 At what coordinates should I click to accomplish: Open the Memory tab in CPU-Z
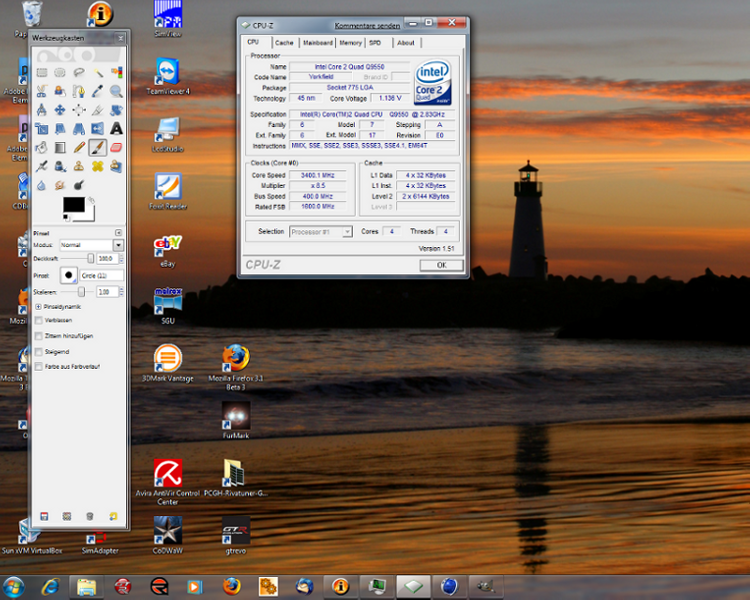click(x=350, y=43)
